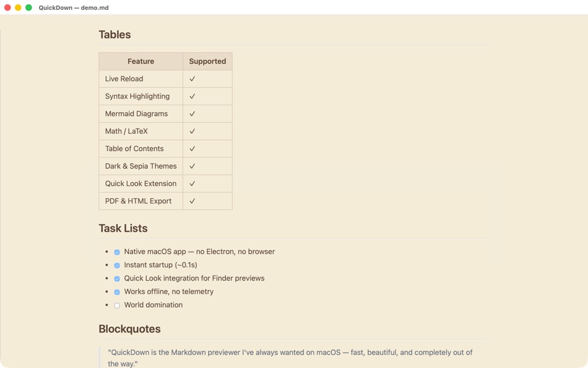Click the Tables section heading

[115, 35]
